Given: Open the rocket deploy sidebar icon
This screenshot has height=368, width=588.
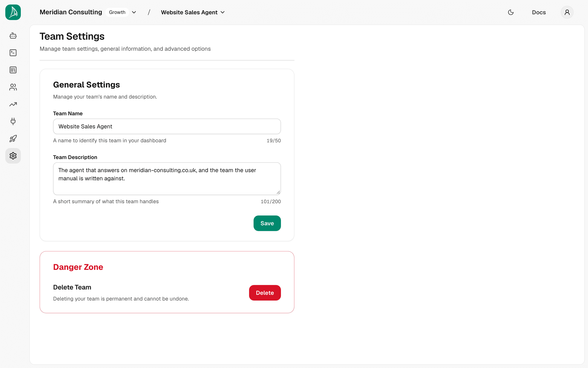Looking at the screenshot, I should coord(13,139).
